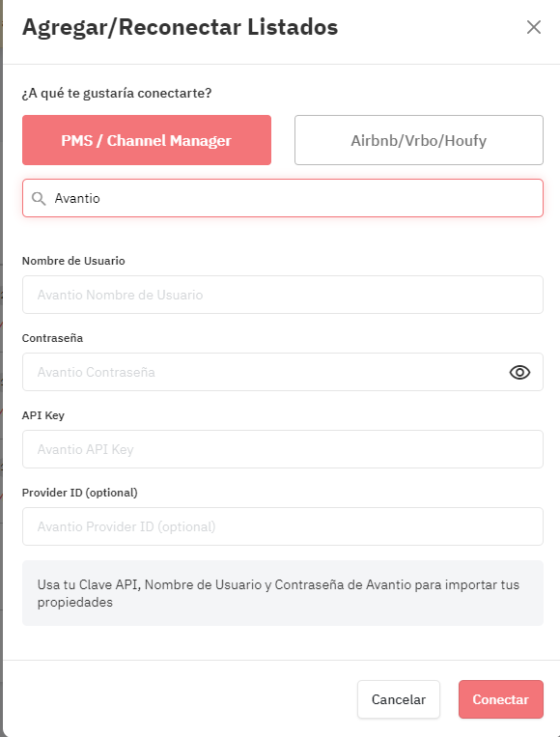Click the Avantio Contraseña password field
Image resolution: width=560 pixels, height=737 pixels.
point(282,372)
